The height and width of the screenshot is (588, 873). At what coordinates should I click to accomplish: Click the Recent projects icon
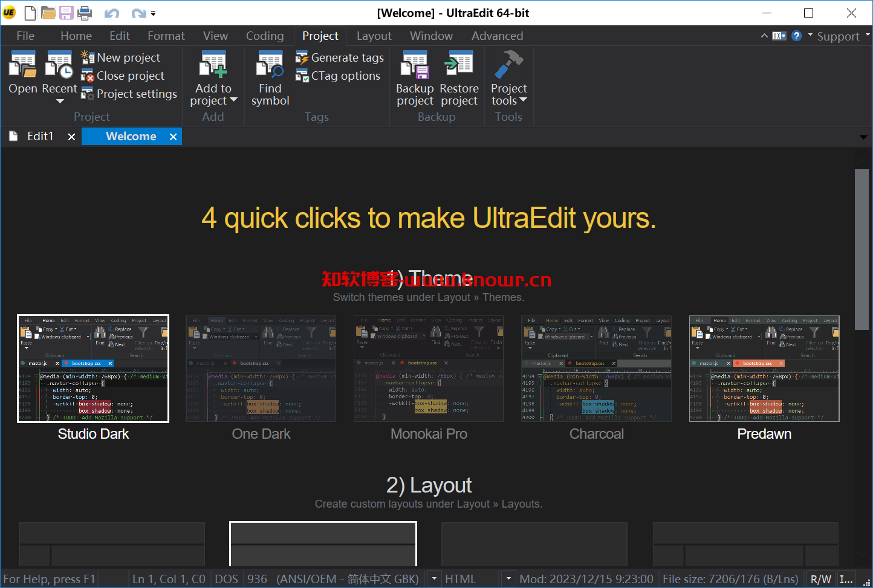pyautogui.click(x=59, y=65)
